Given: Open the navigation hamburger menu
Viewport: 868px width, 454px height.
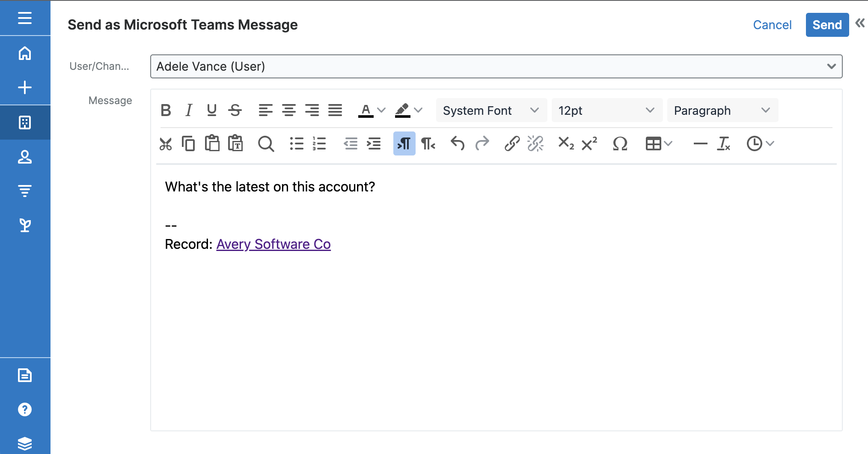Looking at the screenshot, I should pos(25,18).
